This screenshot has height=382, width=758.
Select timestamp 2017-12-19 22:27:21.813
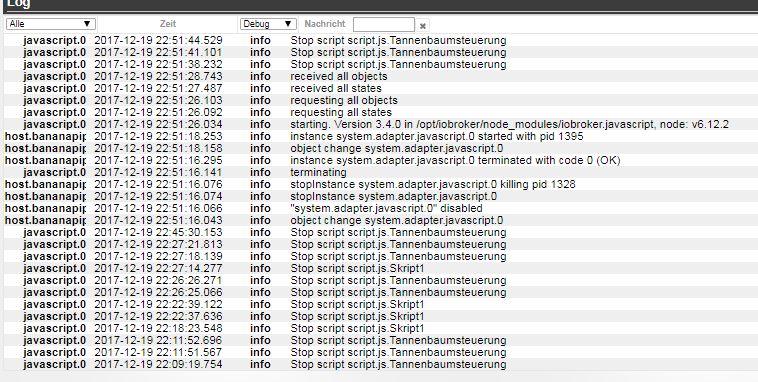(158, 244)
